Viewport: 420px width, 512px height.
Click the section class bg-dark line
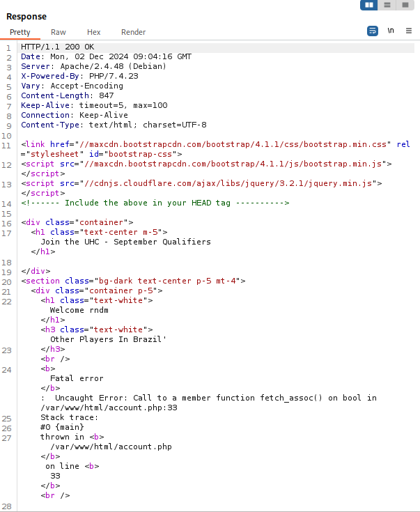pyautogui.click(x=133, y=281)
